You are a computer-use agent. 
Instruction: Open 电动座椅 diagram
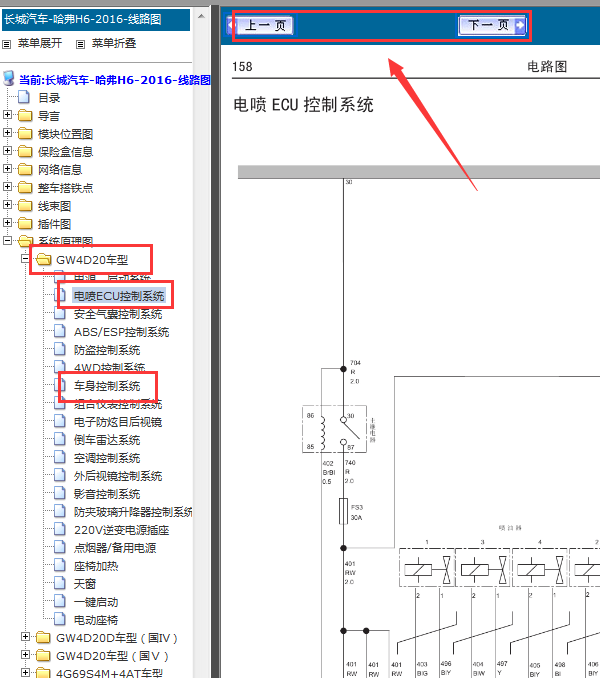(96, 620)
